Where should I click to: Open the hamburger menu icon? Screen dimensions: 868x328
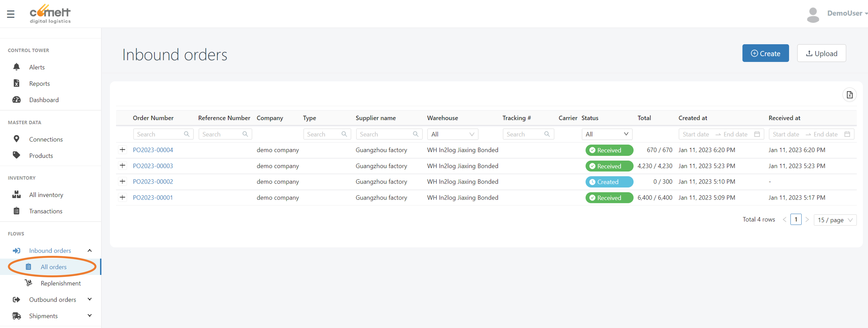pyautogui.click(x=10, y=14)
